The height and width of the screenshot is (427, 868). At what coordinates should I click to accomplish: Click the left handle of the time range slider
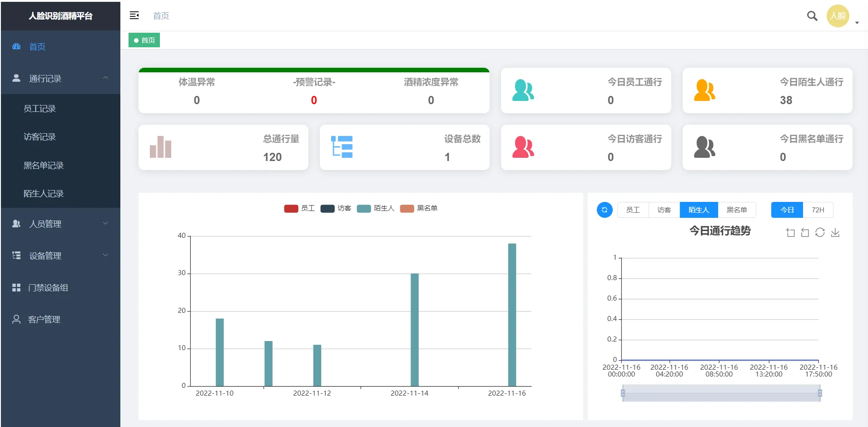click(623, 393)
